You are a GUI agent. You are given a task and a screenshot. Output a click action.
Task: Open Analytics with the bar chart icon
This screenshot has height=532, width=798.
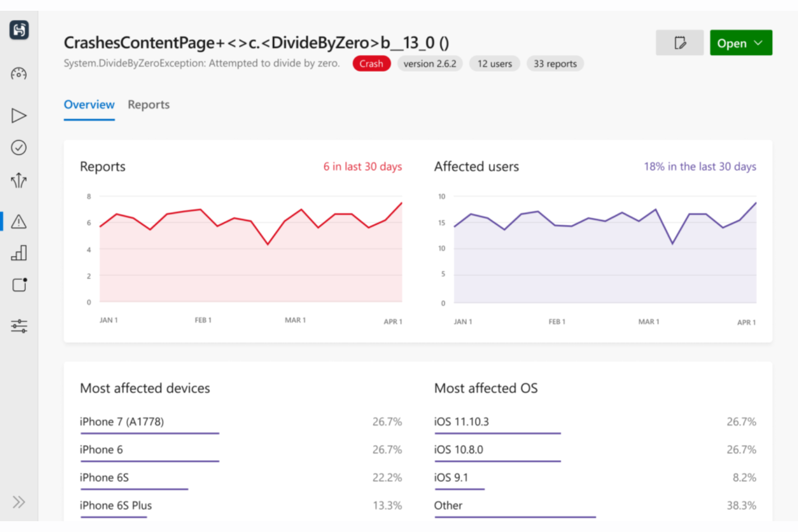coord(18,253)
